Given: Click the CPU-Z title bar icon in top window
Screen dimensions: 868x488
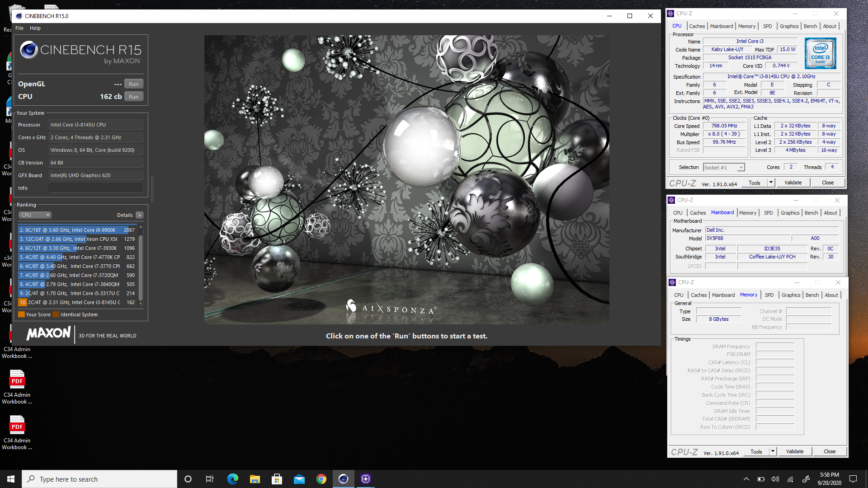Looking at the screenshot, I should (x=670, y=14).
